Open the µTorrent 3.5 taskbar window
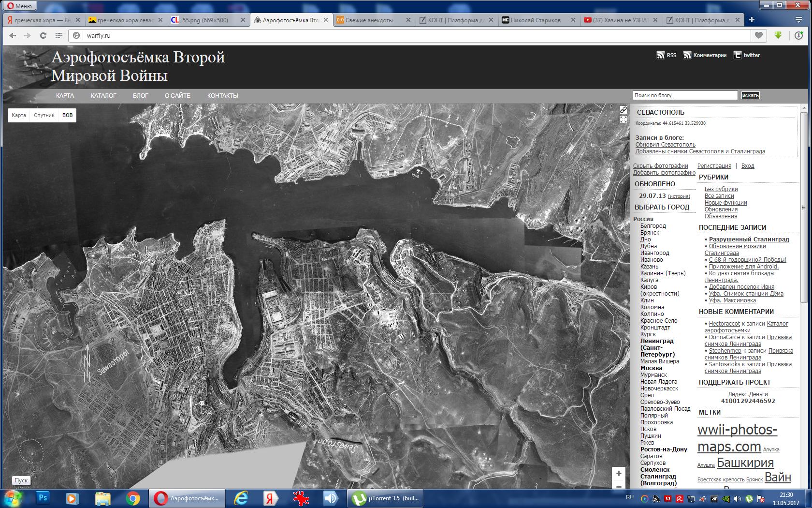This screenshot has height=508, width=812. 386,498
